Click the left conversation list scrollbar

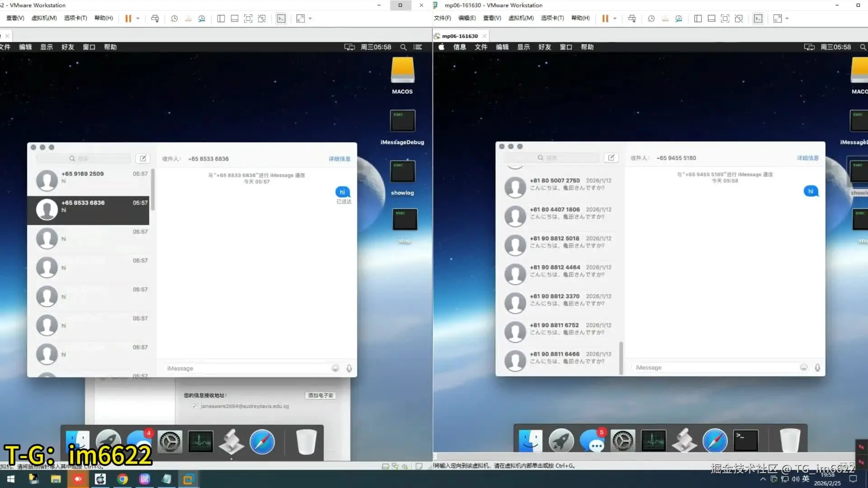click(153, 190)
